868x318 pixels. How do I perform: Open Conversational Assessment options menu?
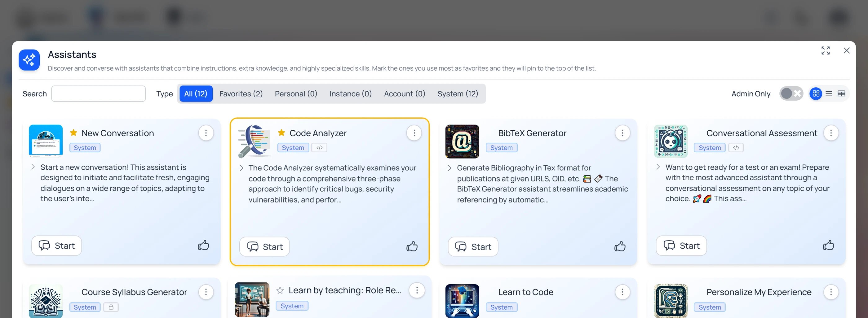click(x=830, y=133)
